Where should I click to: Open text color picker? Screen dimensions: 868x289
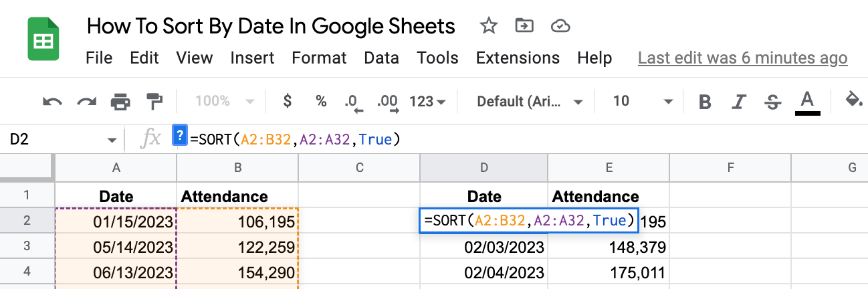(807, 102)
